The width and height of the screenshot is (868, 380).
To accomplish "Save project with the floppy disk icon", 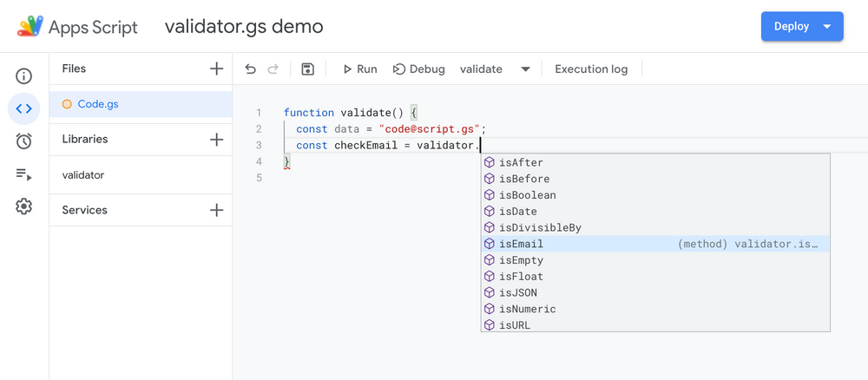I will pos(307,69).
